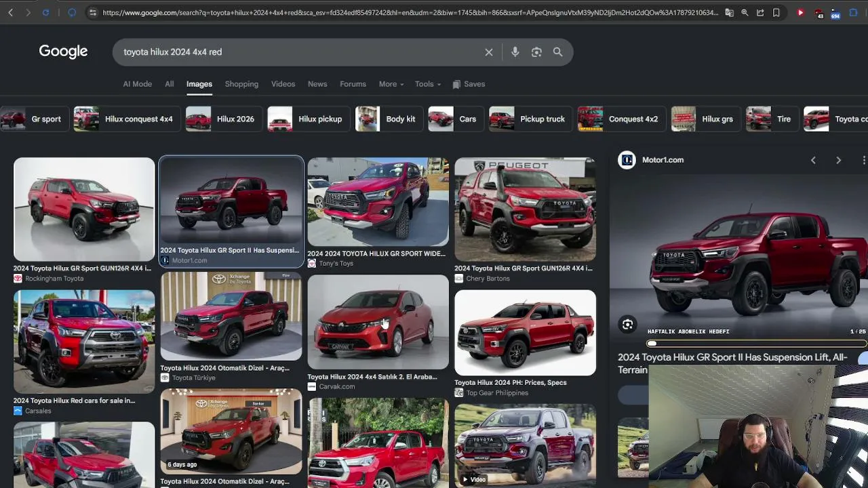The height and width of the screenshot is (488, 868).
Task: Select the Images tab
Action: [x=199, y=84]
